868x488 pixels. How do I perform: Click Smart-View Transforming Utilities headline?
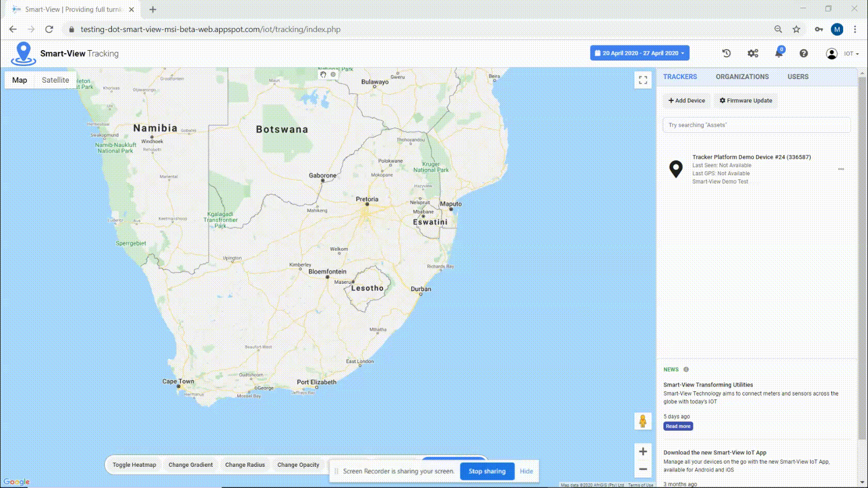coord(708,385)
